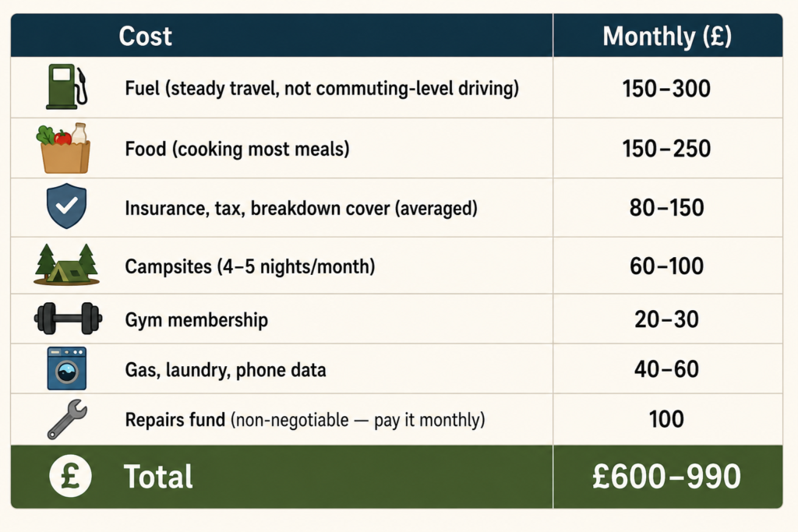Click the repairs wrench icon
798x532 pixels.
pos(67,419)
